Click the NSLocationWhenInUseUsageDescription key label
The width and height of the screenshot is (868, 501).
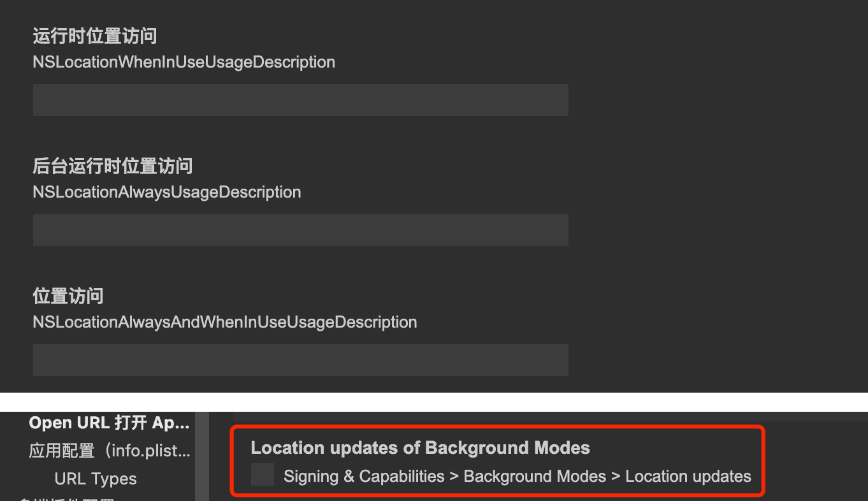184,62
